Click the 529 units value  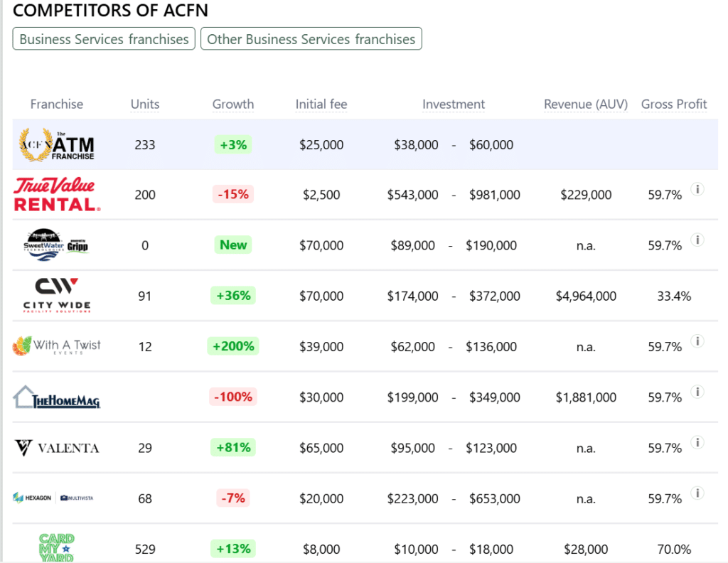point(145,549)
